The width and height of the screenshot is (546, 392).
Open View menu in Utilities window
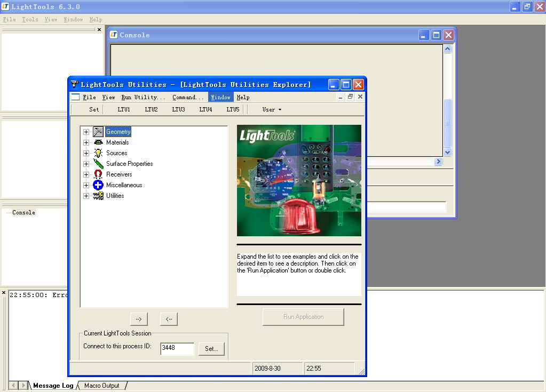click(109, 98)
